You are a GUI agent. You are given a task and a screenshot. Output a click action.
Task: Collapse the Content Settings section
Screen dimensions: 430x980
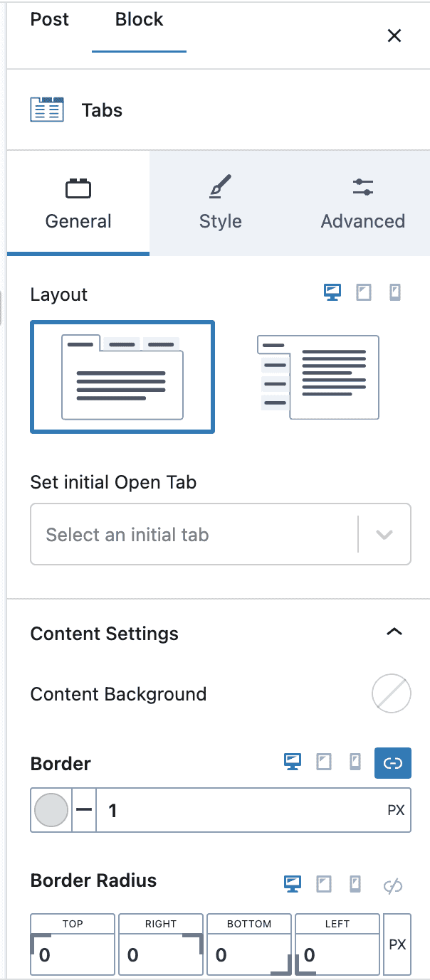[x=394, y=632]
